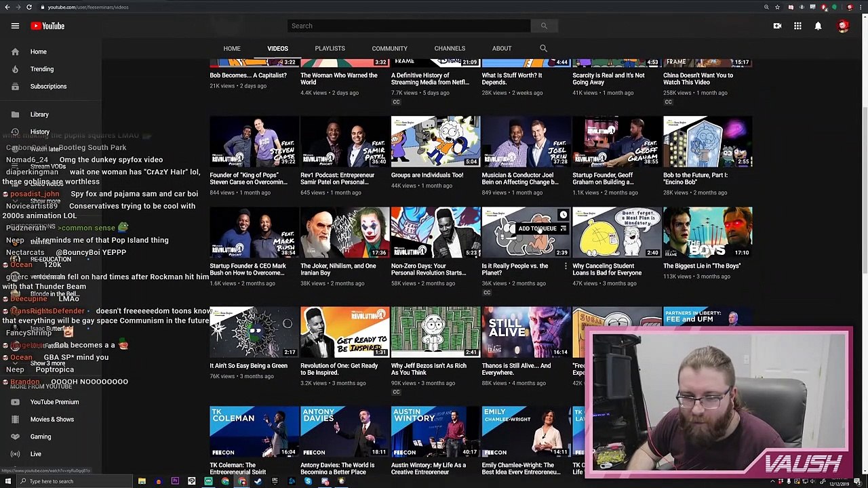The width and height of the screenshot is (868, 488).
Task: Play the Jeff Bezos video thumbnail
Action: [x=435, y=332]
